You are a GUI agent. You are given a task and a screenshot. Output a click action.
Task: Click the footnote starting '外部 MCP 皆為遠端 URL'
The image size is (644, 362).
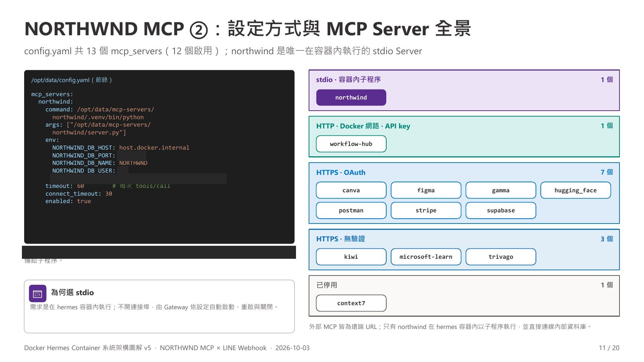click(450, 327)
